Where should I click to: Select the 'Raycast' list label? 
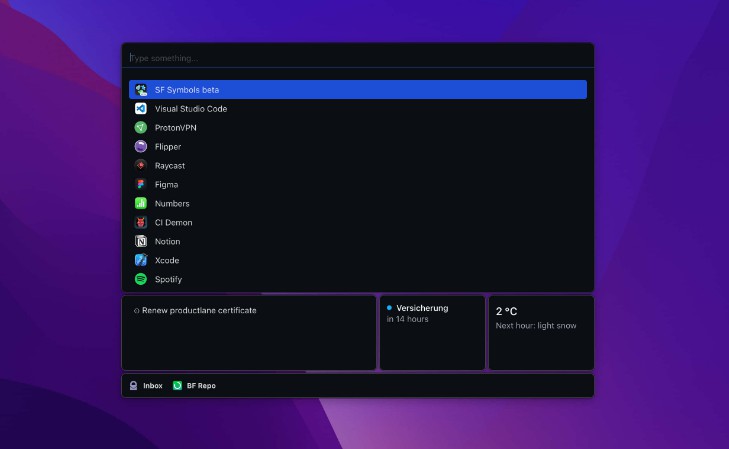pos(170,166)
